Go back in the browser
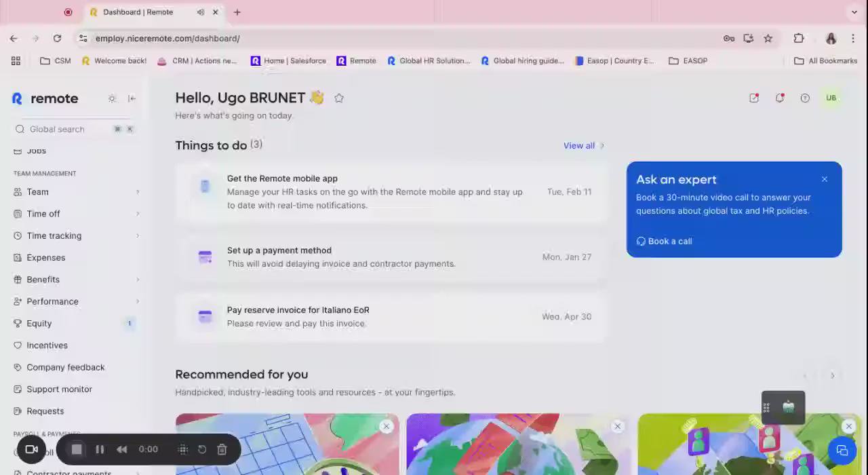Image resolution: width=868 pixels, height=475 pixels. point(14,39)
